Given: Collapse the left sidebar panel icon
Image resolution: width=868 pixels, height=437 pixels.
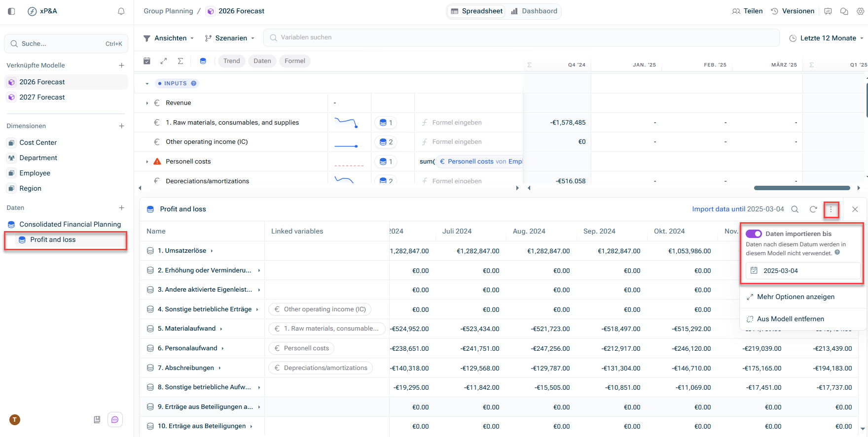Looking at the screenshot, I should point(11,11).
